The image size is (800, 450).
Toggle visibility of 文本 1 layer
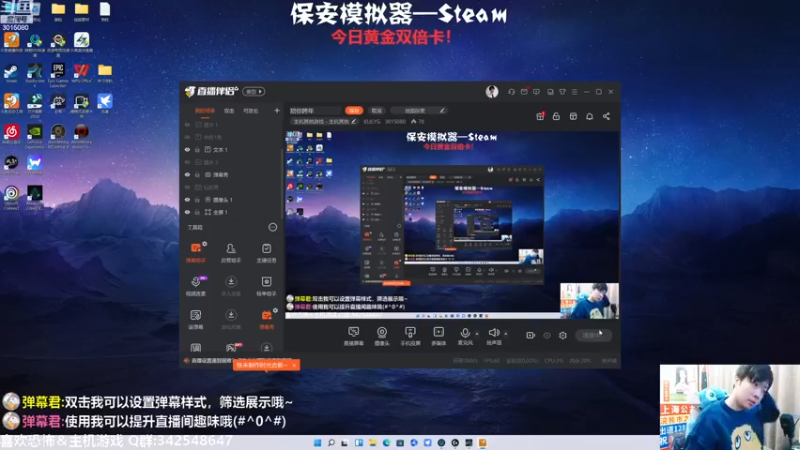pos(187,150)
